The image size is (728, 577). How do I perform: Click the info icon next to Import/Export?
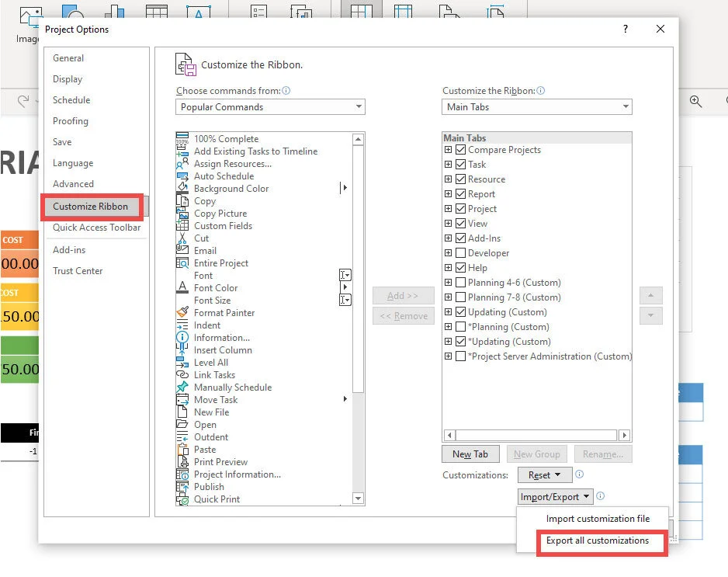600,496
